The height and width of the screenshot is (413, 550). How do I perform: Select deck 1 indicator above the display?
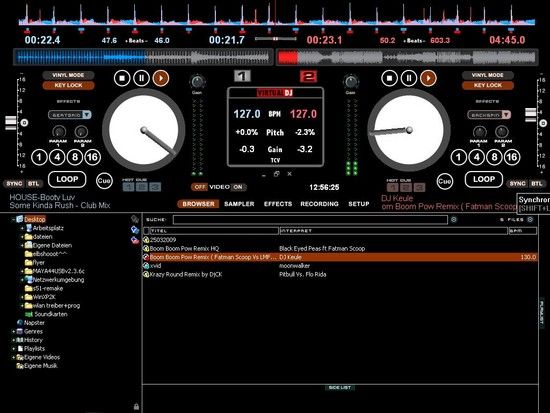[x=242, y=76]
